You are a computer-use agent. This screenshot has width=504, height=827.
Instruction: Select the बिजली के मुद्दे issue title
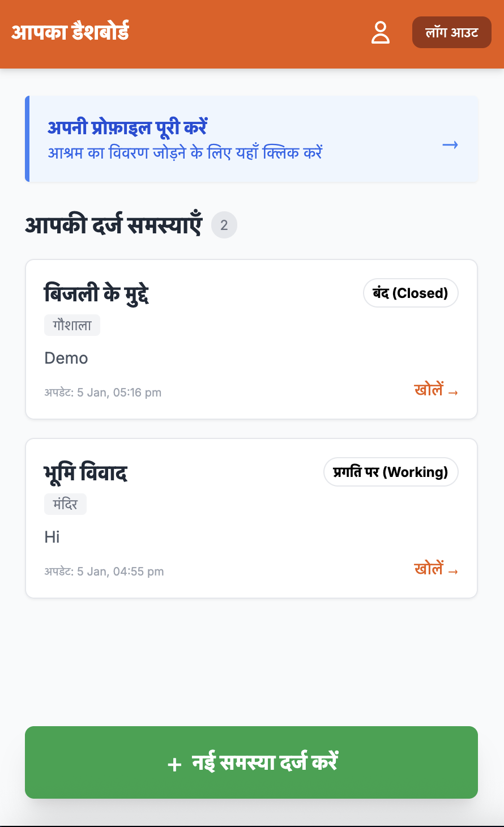(x=96, y=294)
